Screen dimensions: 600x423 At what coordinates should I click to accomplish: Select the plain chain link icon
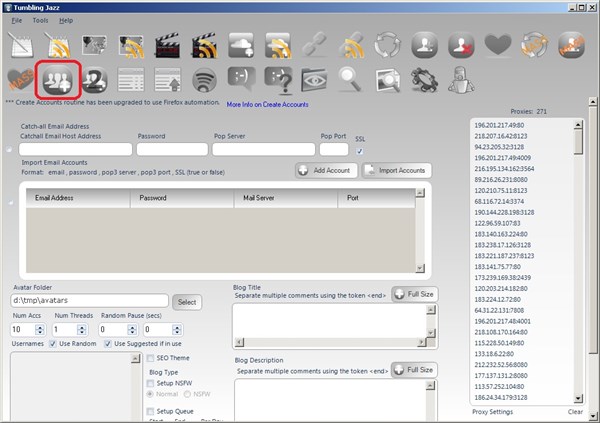tap(315, 44)
